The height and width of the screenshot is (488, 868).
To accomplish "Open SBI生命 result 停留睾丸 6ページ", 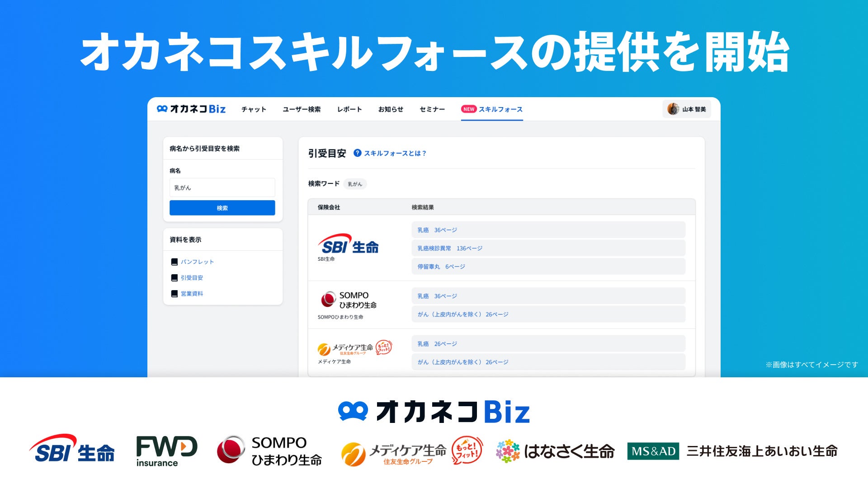I will coord(548,267).
